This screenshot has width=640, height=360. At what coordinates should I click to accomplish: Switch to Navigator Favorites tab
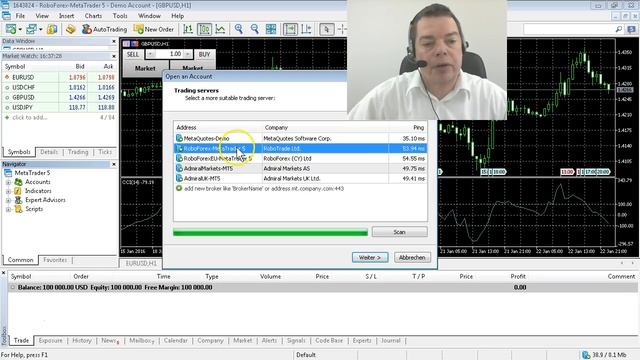pyautogui.click(x=55, y=260)
